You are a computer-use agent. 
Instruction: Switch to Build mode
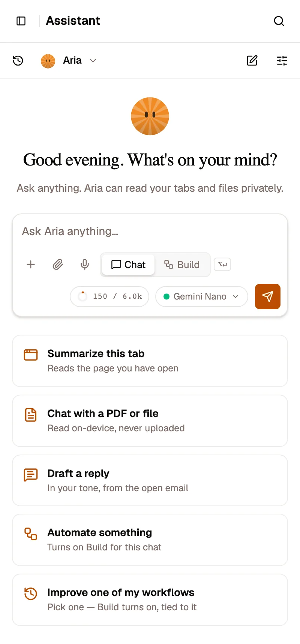tap(182, 265)
